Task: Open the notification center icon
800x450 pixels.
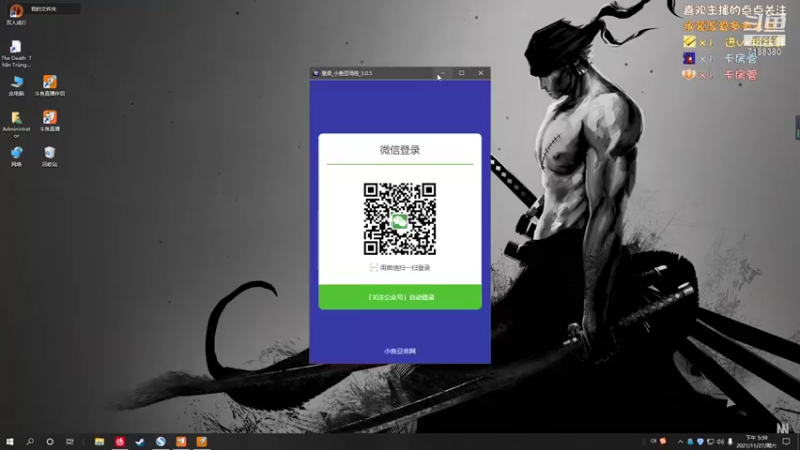Action: [x=786, y=442]
